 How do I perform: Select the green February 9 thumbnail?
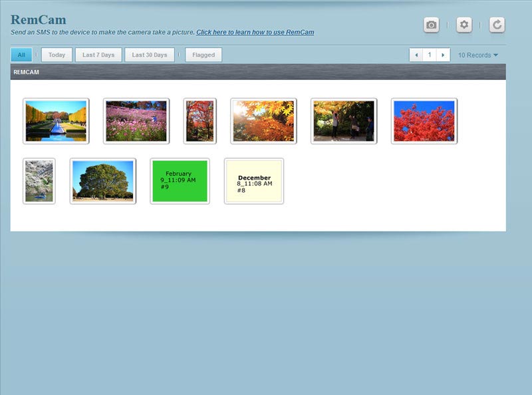point(180,181)
